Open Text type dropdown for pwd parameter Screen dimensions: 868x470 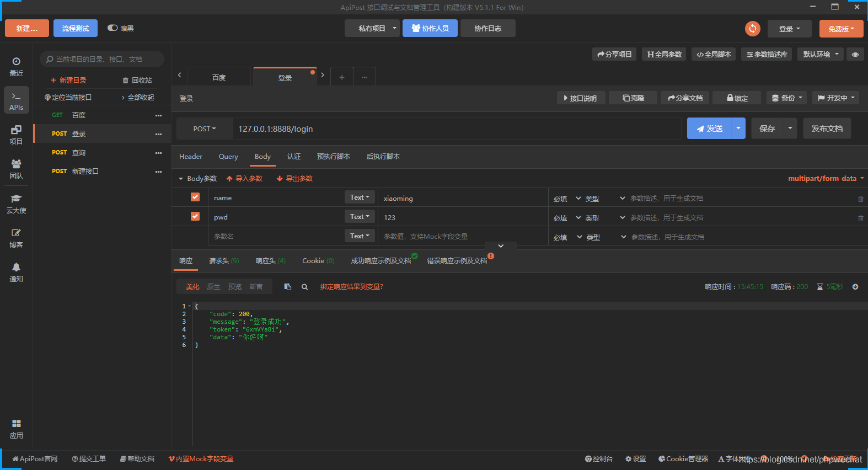tap(360, 216)
